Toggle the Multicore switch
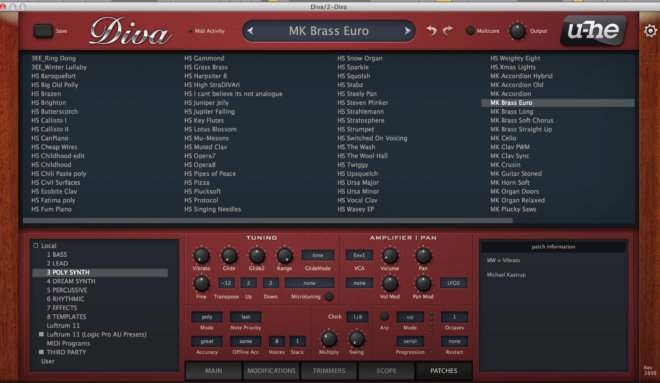This screenshot has height=383, width=660. (x=470, y=31)
